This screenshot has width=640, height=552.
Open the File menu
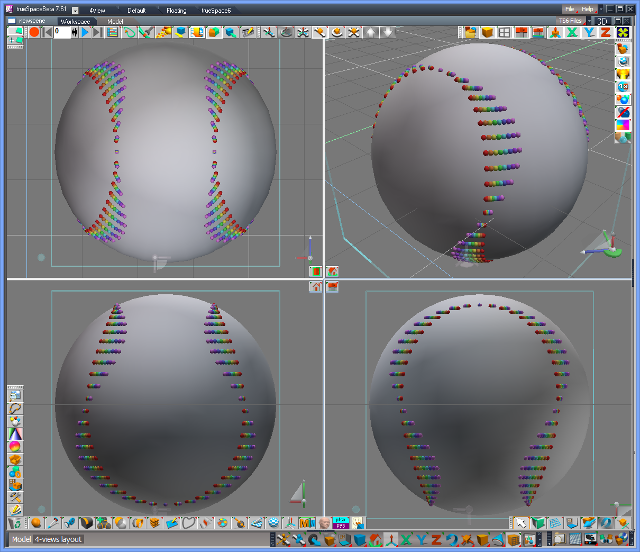(568, 9)
